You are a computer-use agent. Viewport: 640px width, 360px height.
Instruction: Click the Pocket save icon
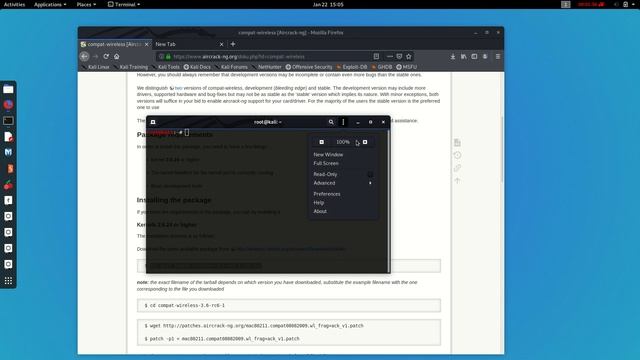(x=399, y=56)
